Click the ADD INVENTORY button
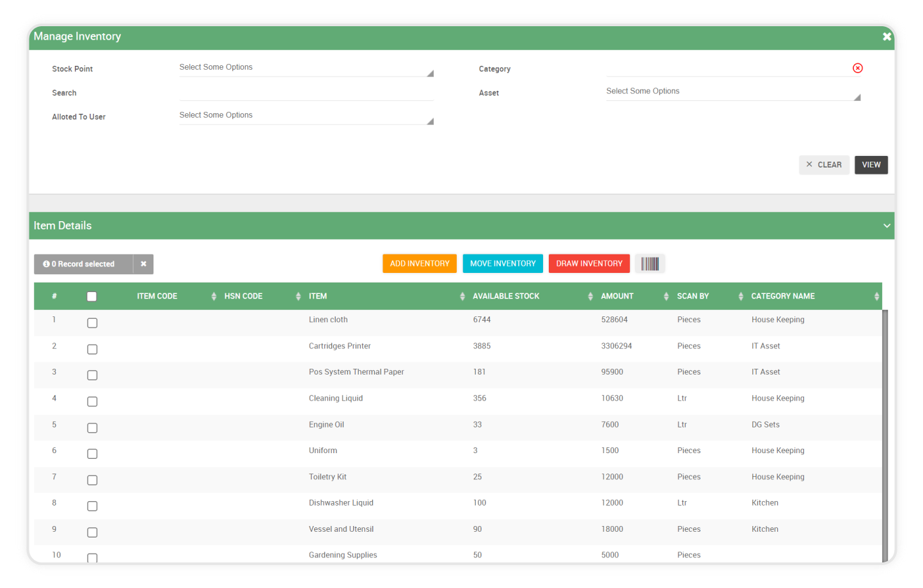923x588 pixels. click(x=419, y=263)
